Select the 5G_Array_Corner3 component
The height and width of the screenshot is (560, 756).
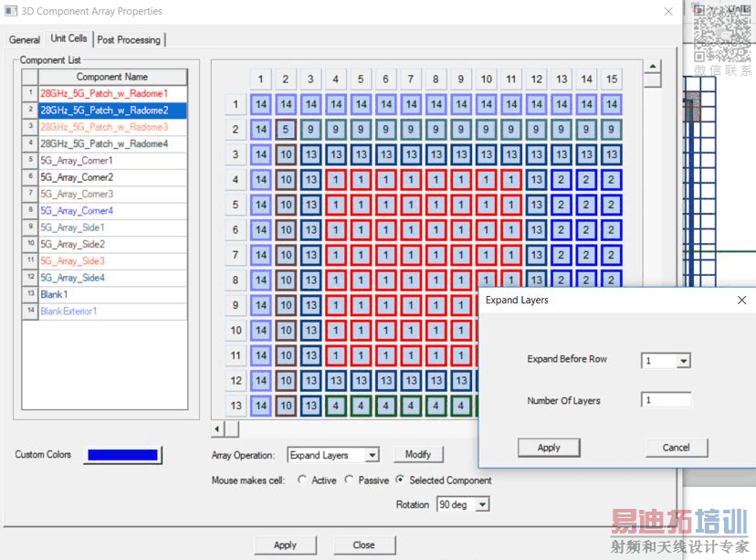112,194
